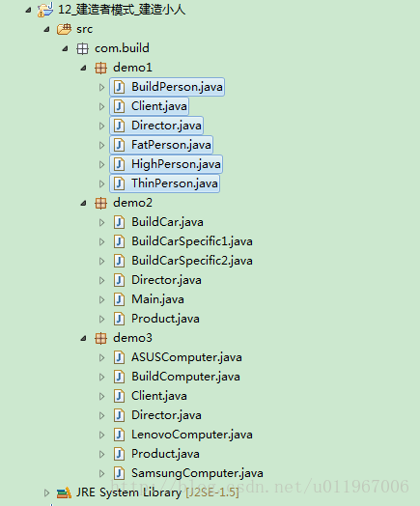
Task: Select BuildPerson.java file name
Action: [x=177, y=87]
